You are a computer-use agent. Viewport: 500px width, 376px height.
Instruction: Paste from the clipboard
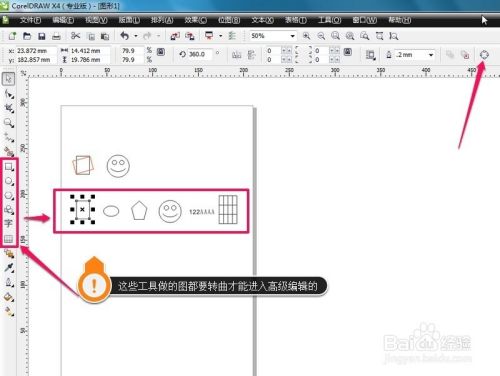[105, 36]
